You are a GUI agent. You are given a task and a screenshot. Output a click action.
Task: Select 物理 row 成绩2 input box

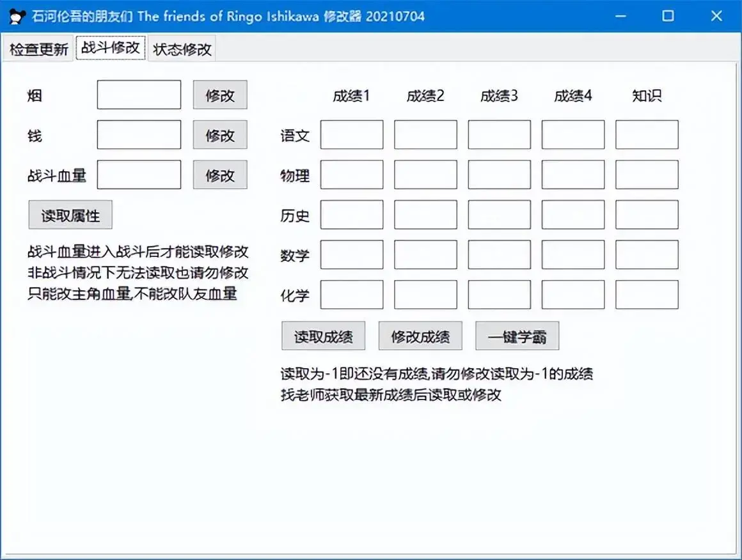(x=425, y=175)
